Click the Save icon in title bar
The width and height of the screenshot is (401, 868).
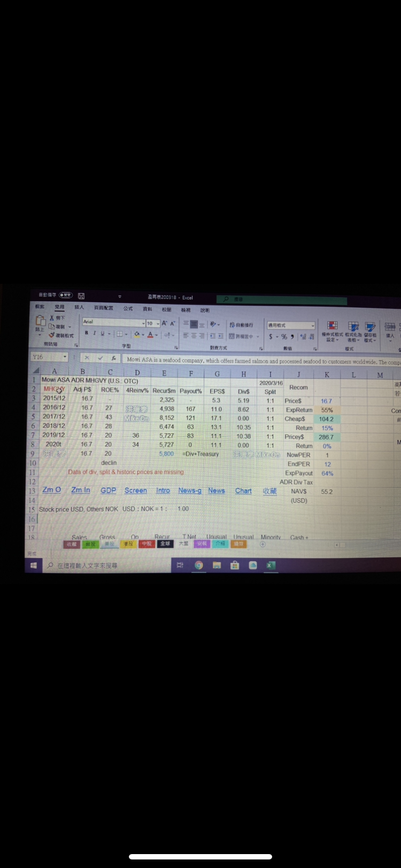[x=81, y=296]
